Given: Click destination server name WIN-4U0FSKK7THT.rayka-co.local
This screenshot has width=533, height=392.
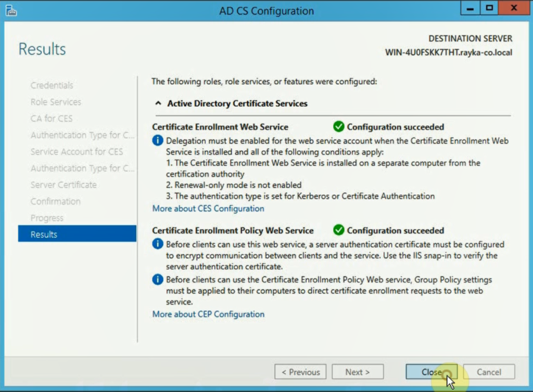Looking at the screenshot, I should coord(448,53).
